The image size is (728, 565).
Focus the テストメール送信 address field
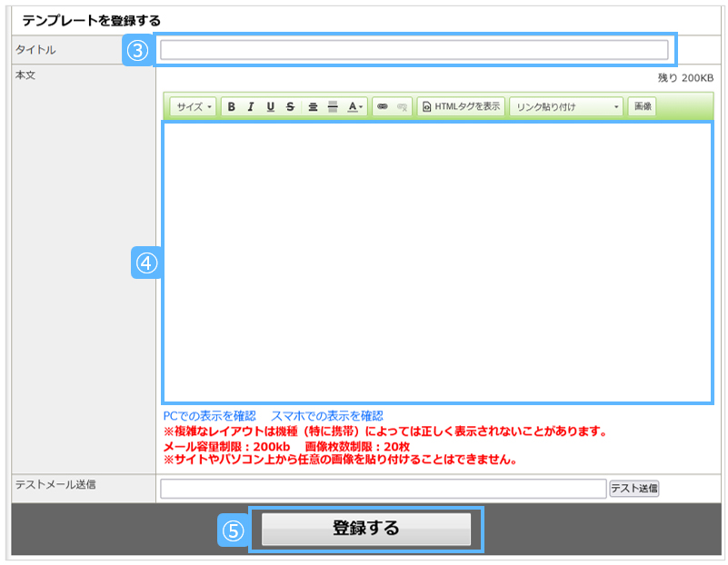(383, 489)
